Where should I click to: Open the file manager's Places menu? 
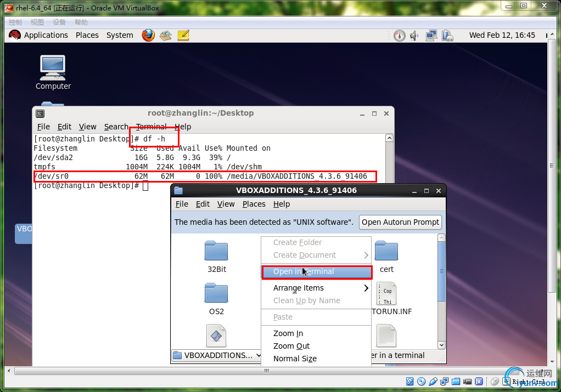pos(254,204)
